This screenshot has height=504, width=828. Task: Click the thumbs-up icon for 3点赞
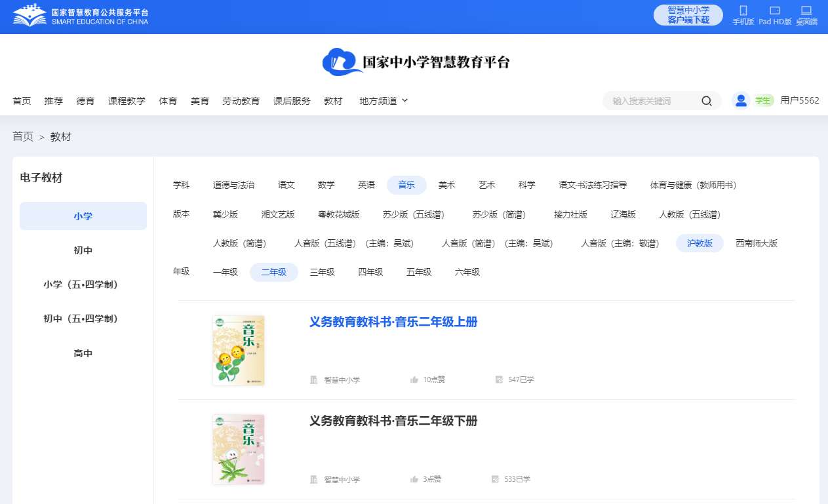click(414, 479)
